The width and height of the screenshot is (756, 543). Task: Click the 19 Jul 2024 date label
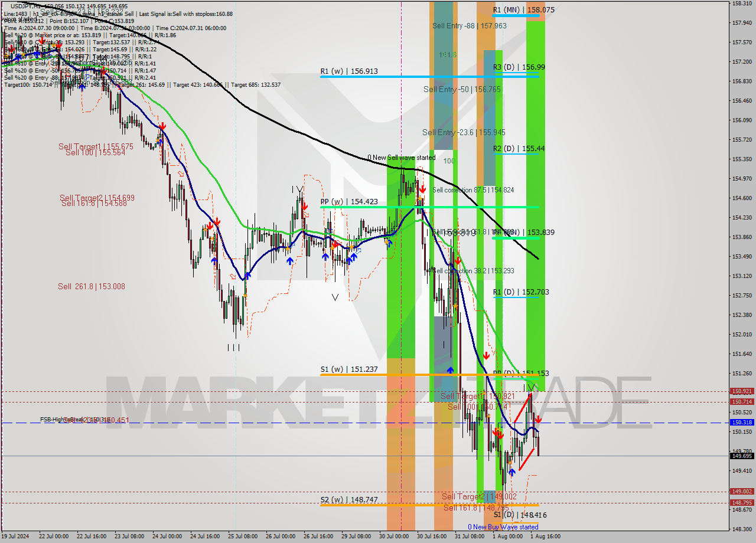16,537
